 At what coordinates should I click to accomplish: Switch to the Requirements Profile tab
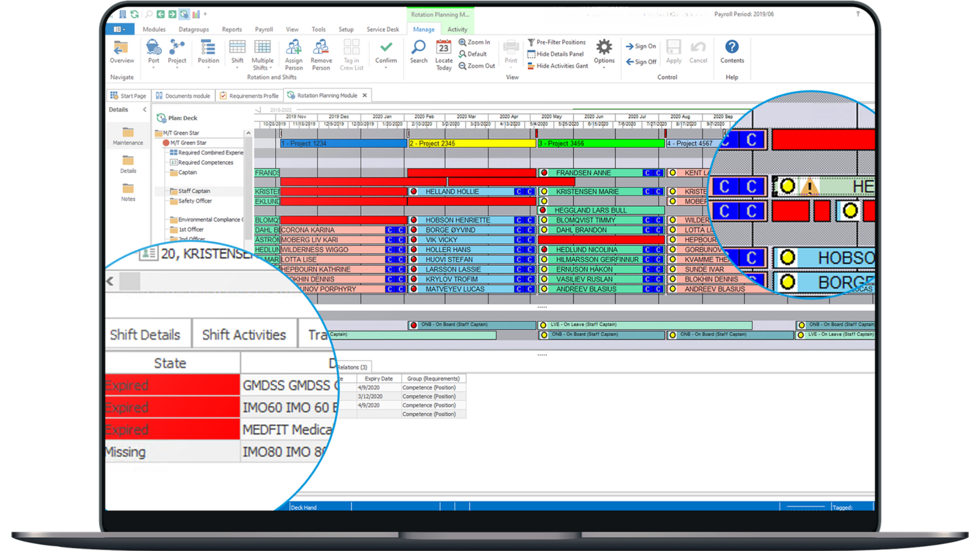tap(249, 95)
